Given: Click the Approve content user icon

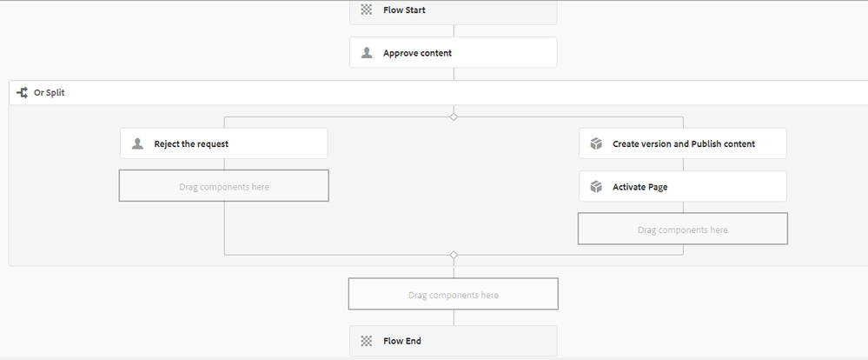Looking at the screenshot, I should pyautogui.click(x=367, y=53).
